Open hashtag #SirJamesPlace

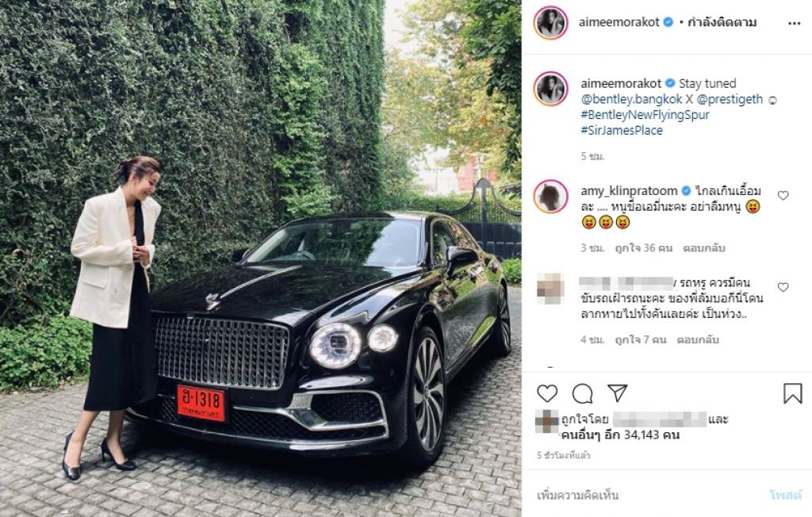point(622,130)
